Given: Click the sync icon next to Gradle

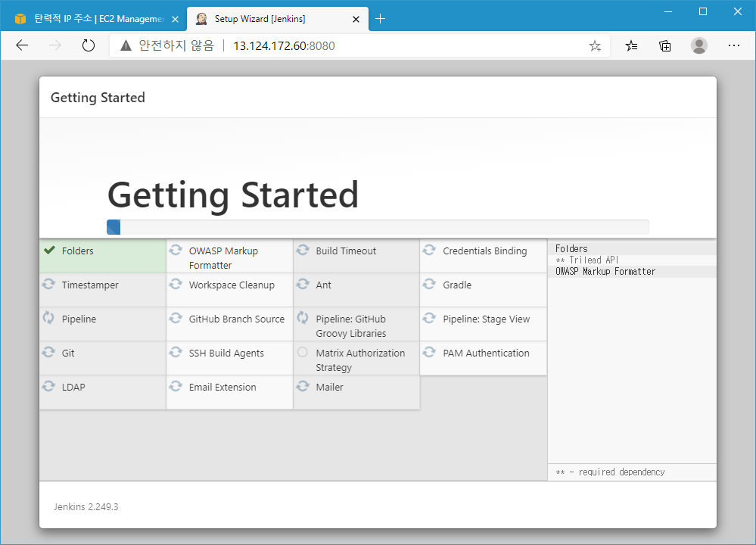Looking at the screenshot, I should (x=429, y=284).
